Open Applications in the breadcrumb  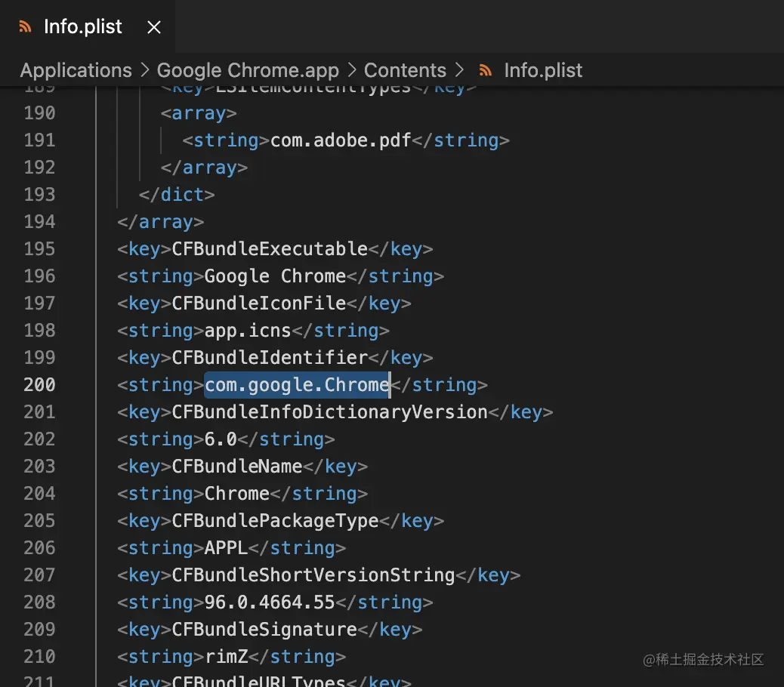point(76,70)
